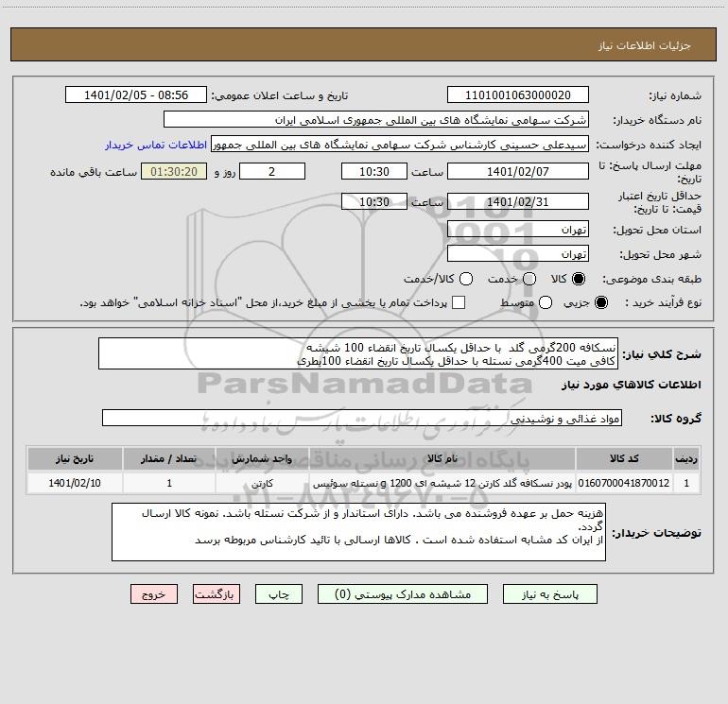Click the واحد شمارش column header
Viewport: 728px width, 704px height.
262,458
